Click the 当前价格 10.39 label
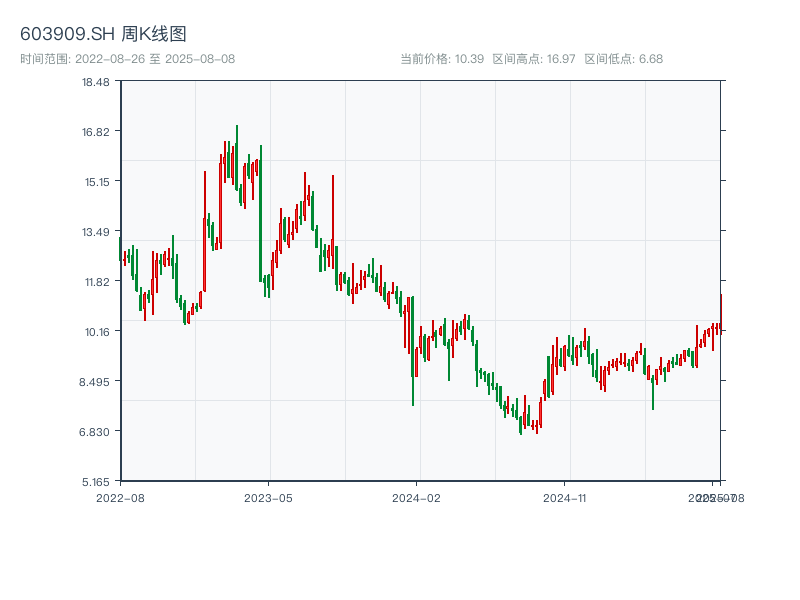This screenshot has height=600, width=800. [x=442, y=59]
